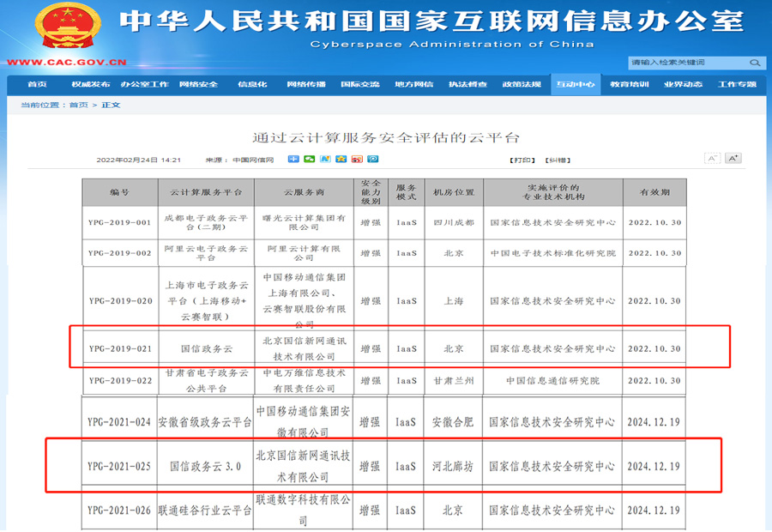772x532 pixels.
Task: Share article via green WeChat icon
Action: pyautogui.click(x=310, y=160)
